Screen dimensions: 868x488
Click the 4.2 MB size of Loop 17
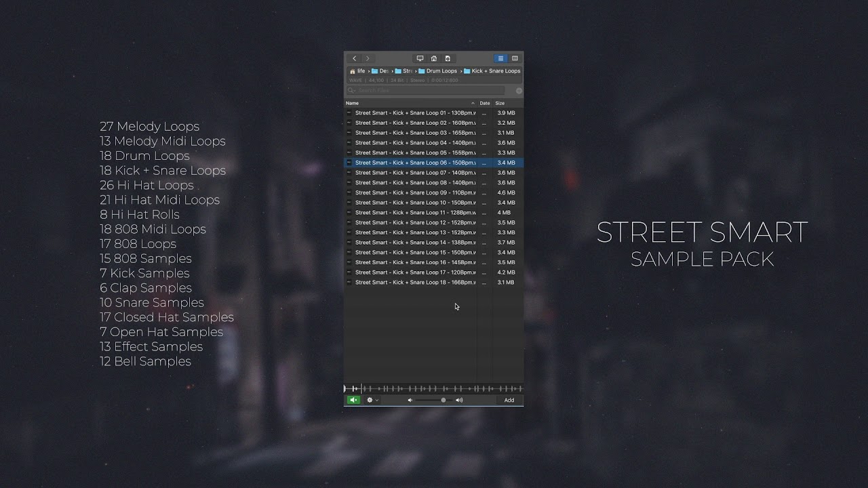[506, 272]
